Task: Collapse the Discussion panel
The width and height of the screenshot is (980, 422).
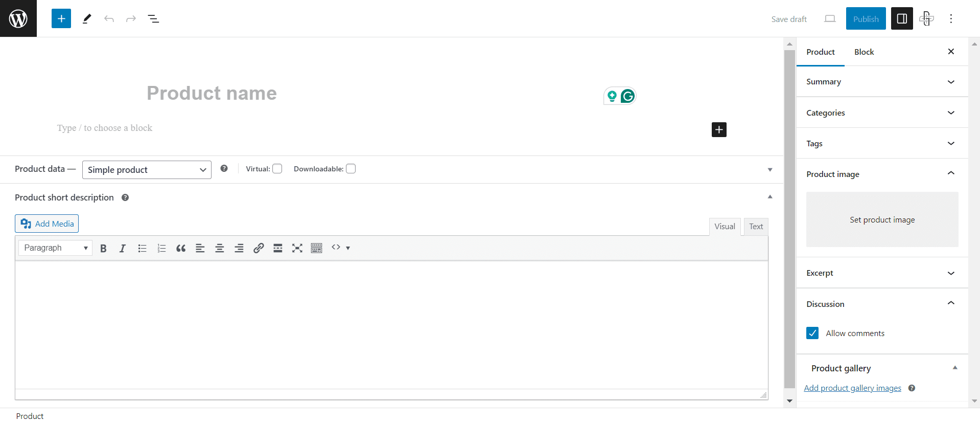Action: pyautogui.click(x=882, y=304)
